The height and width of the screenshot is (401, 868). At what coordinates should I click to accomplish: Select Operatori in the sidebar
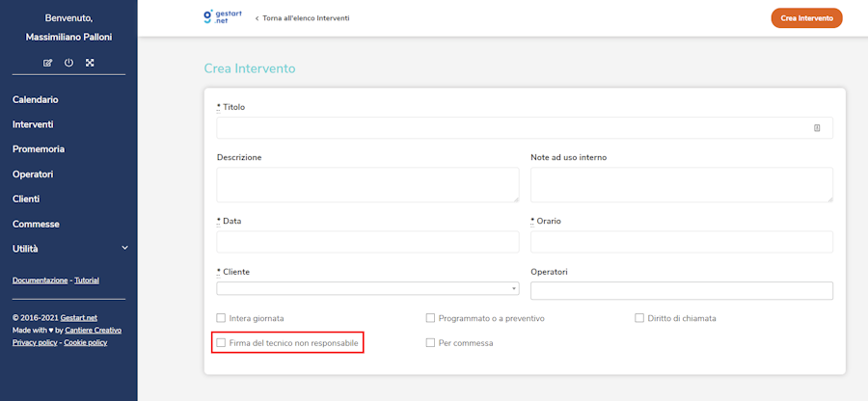pos(33,174)
